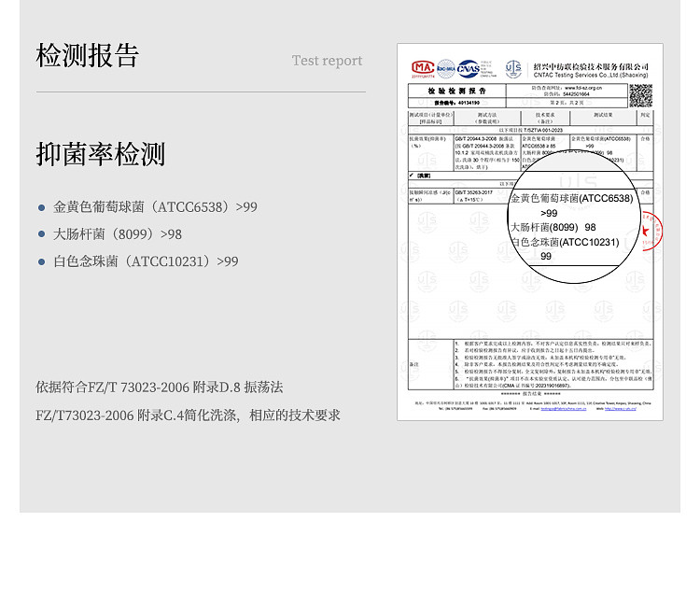700x606 pixels.
Task: Click the ilac-MRA globe logo
Action: tap(446, 69)
